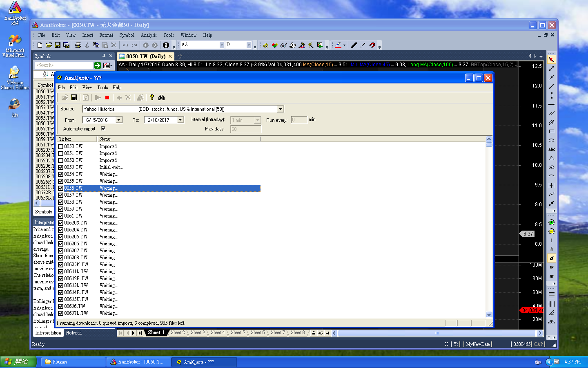Pin the Symbols panel with pushpin icon
Screen dimensions: 588x368
pyautogui.click(x=104, y=56)
